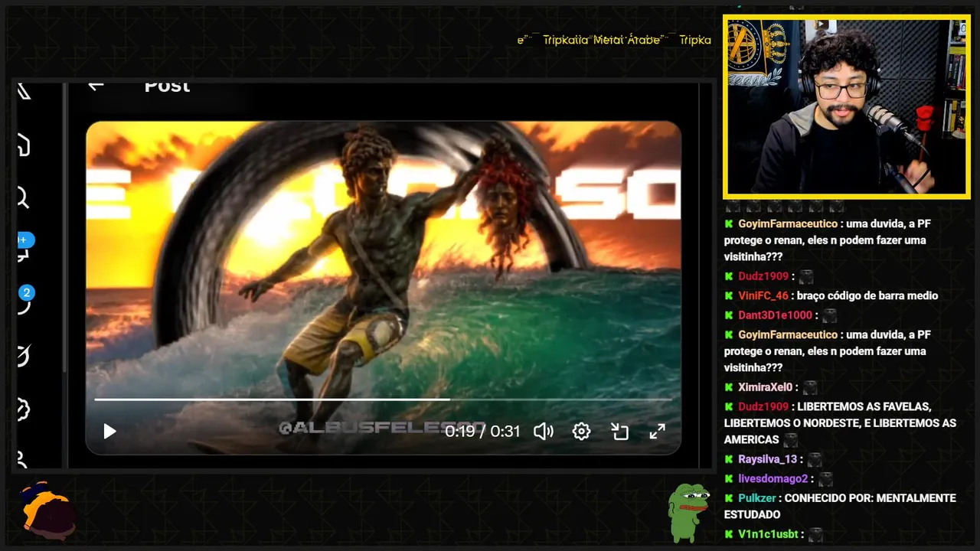Click the emote after XimiraXel0's name
The width and height of the screenshot is (980, 551).
pos(810,388)
